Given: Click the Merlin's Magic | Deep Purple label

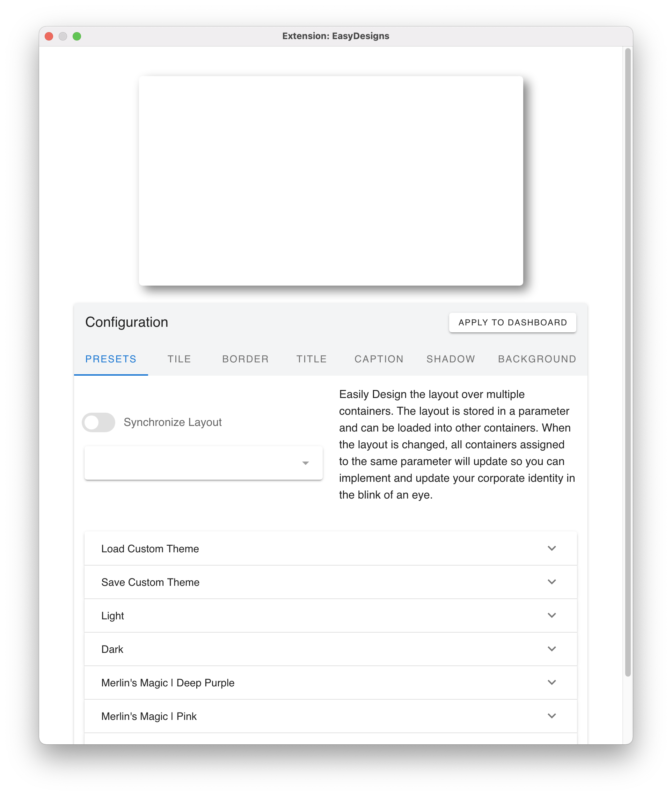Looking at the screenshot, I should [x=168, y=683].
